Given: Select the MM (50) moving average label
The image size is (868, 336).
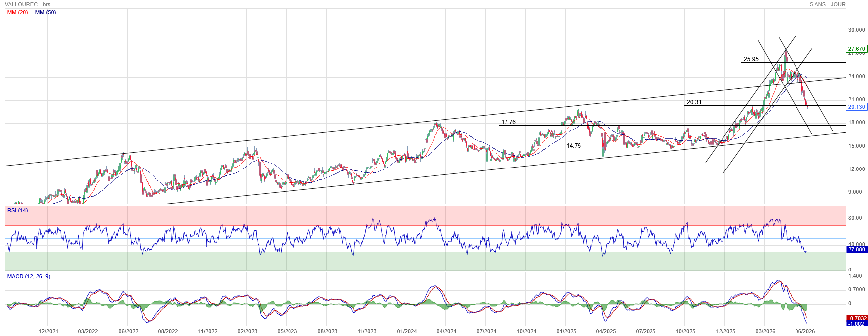Looking at the screenshot, I should [x=45, y=12].
